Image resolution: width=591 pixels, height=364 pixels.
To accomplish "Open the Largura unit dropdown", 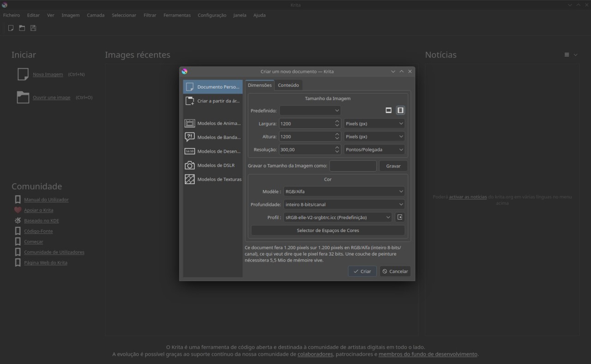I will pyautogui.click(x=374, y=124).
